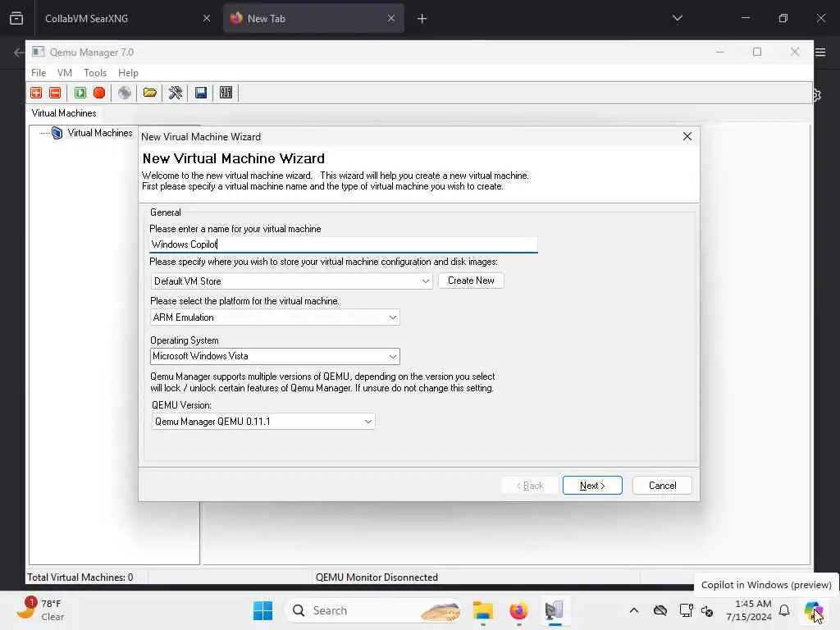The image size is (840, 630).
Task: Open Firefox from the taskbar
Action: pos(518,610)
